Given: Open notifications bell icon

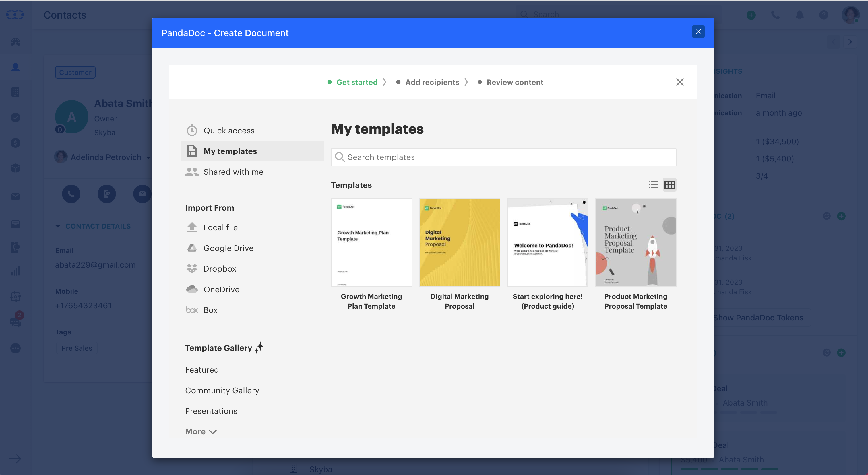Looking at the screenshot, I should [799, 15].
